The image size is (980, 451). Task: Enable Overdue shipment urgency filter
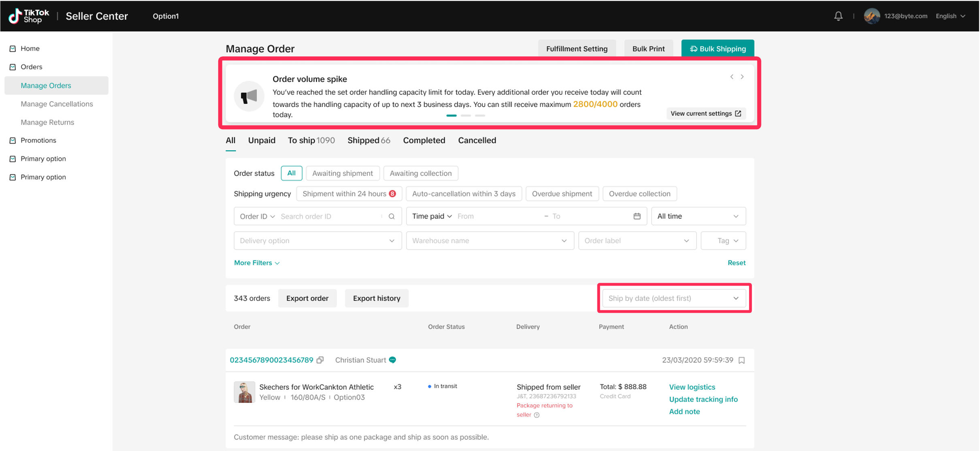(562, 194)
